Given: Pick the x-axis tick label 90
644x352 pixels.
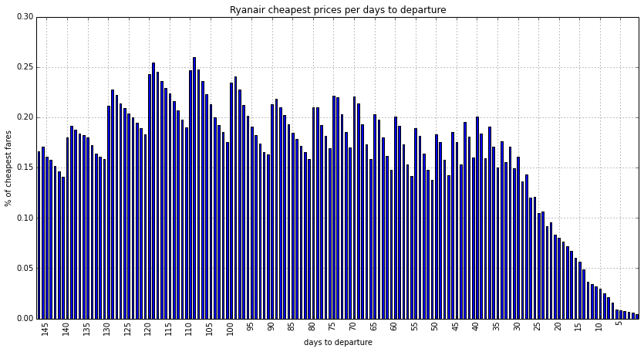Looking at the screenshot, I should click(271, 327).
